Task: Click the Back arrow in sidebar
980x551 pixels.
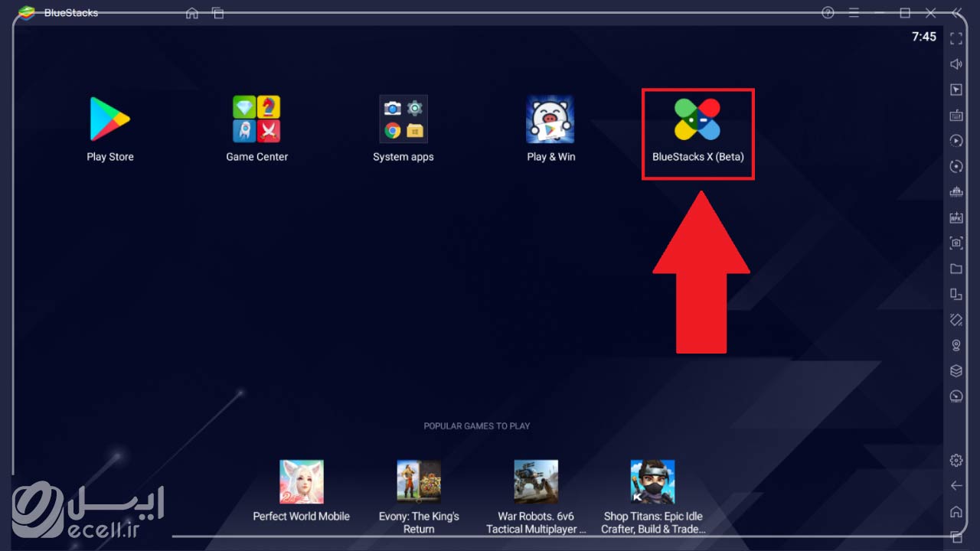Action: (956, 485)
